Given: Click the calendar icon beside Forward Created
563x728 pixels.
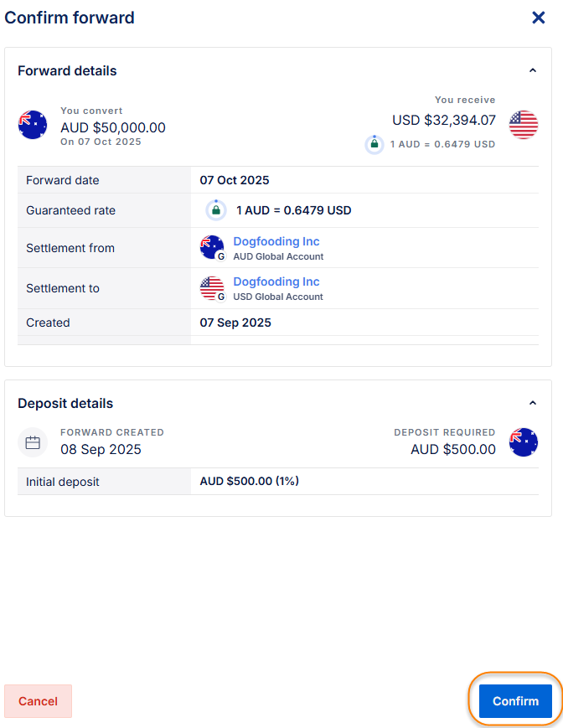Looking at the screenshot, I should 33,442.
